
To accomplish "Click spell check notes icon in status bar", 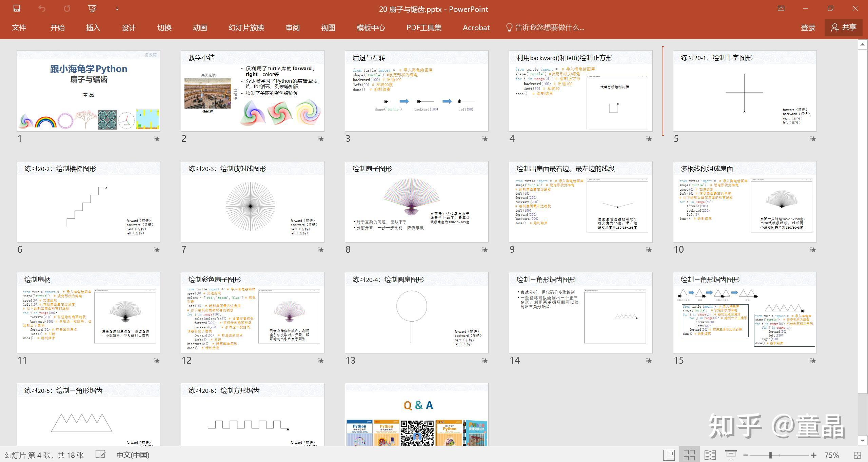I will 100,455.
